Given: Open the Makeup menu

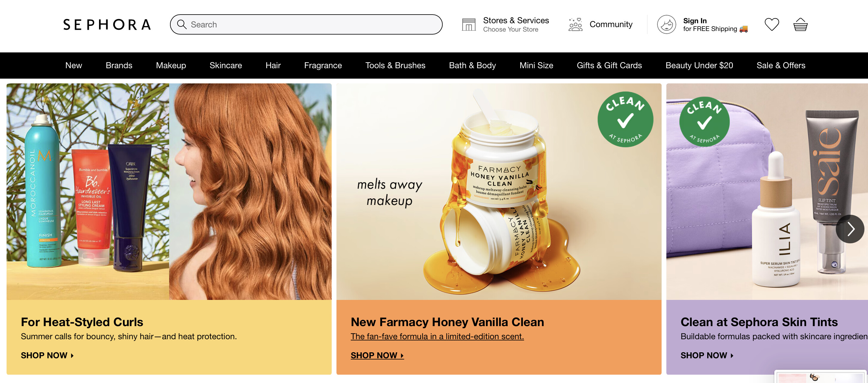Looking at the screenshot, I should 171,65.
